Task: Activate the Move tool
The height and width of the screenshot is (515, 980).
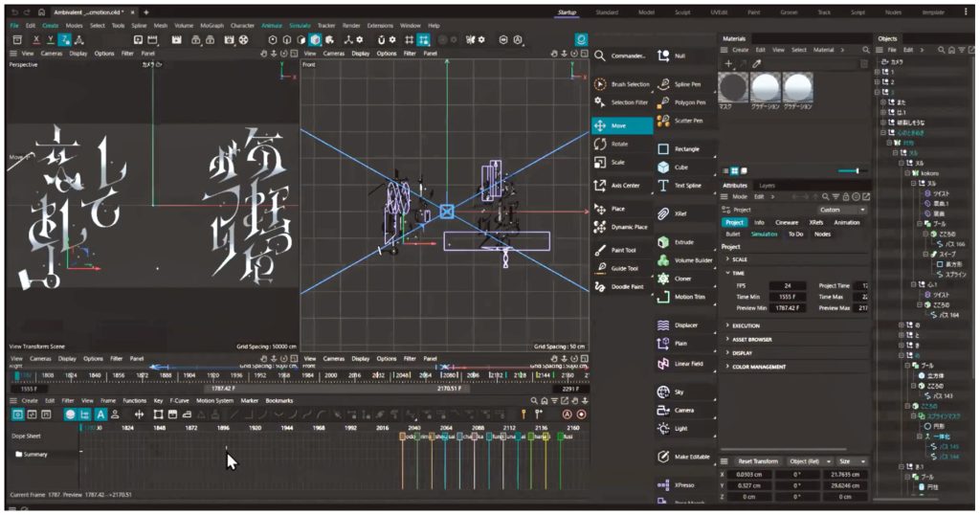Action: (x=622, y=125)
